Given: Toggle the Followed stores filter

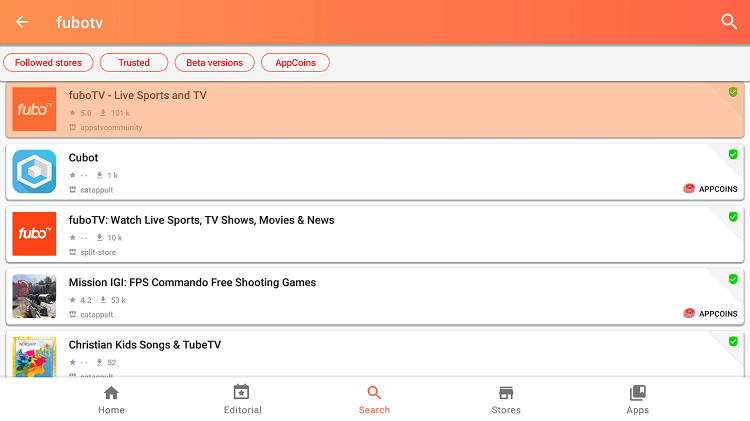Looking at the screenshot, I should [48, 63].
